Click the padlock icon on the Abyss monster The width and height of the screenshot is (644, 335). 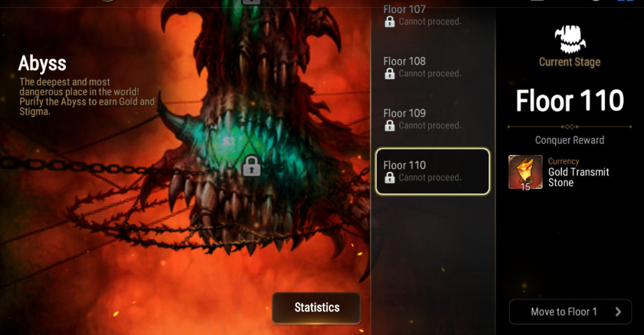(x=251, y=166)
